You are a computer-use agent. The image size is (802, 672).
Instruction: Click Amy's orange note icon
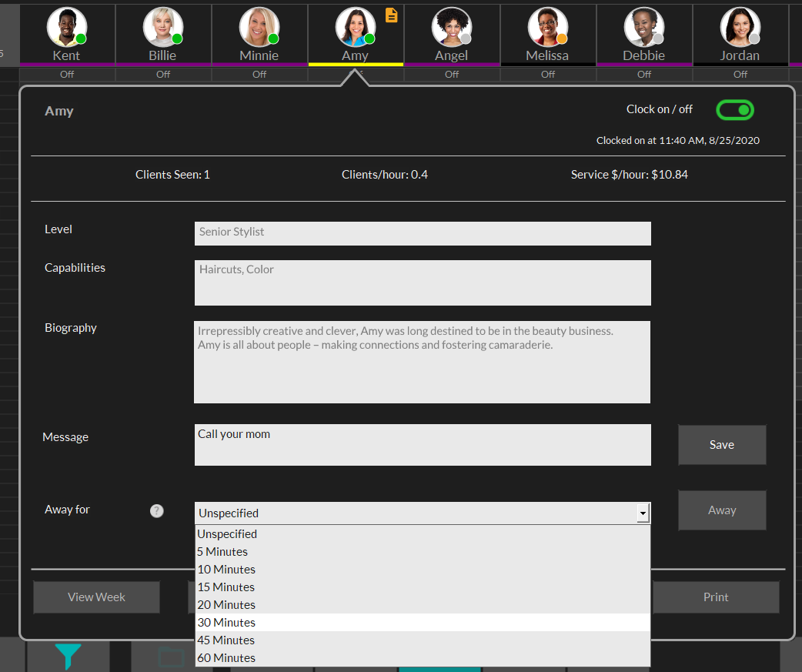[x=391, y=15]
